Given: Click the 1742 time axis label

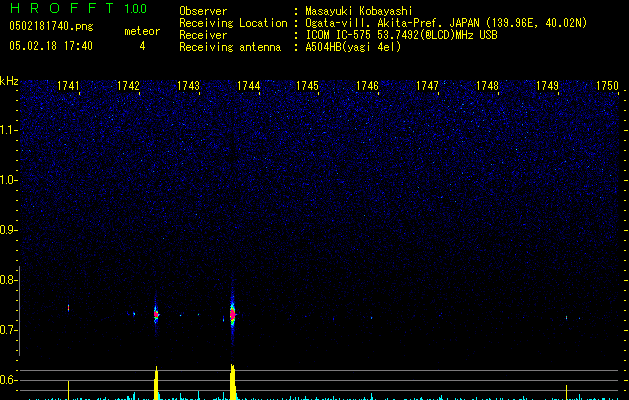Looking at the screenshot, I should tap(128, 86).
